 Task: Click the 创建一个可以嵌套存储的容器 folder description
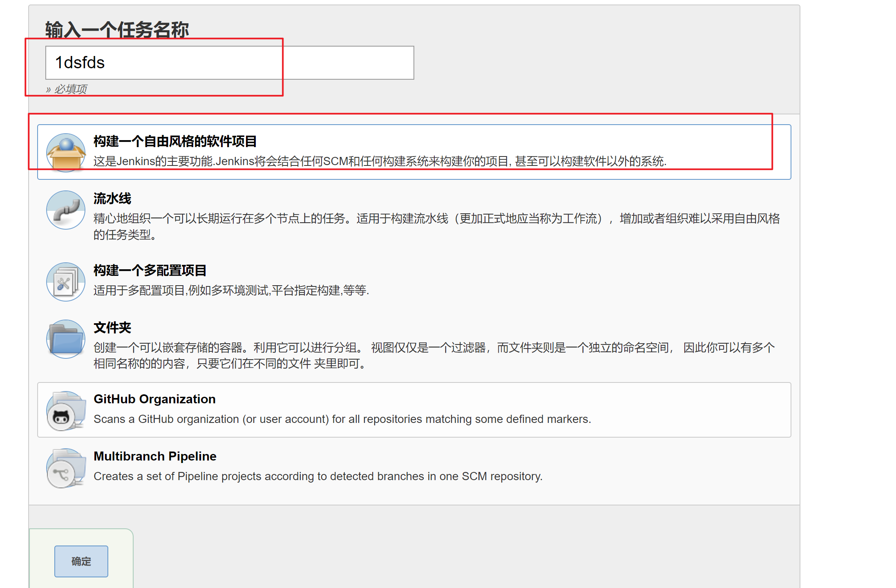pyautogui.click(x=434, y=355)
